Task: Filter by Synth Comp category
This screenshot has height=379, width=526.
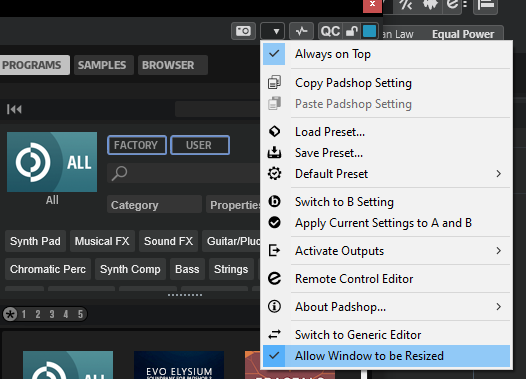Action: (130, 269)
